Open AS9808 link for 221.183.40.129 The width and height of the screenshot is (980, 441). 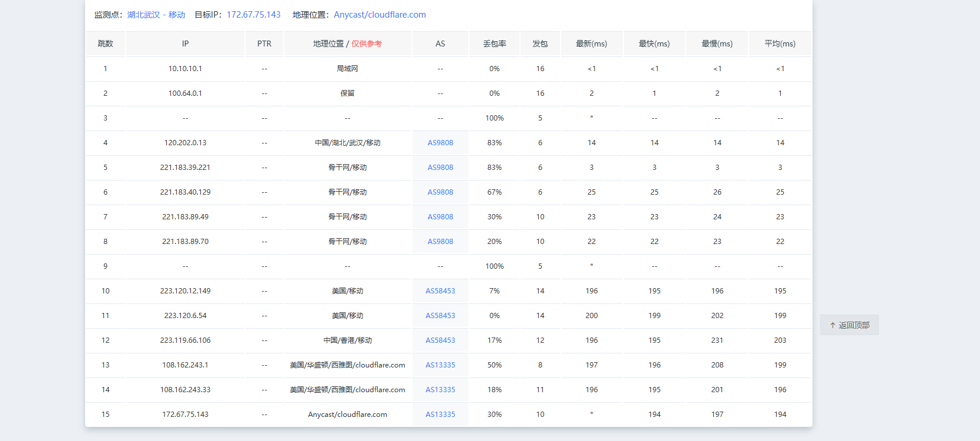pos(441,192)
